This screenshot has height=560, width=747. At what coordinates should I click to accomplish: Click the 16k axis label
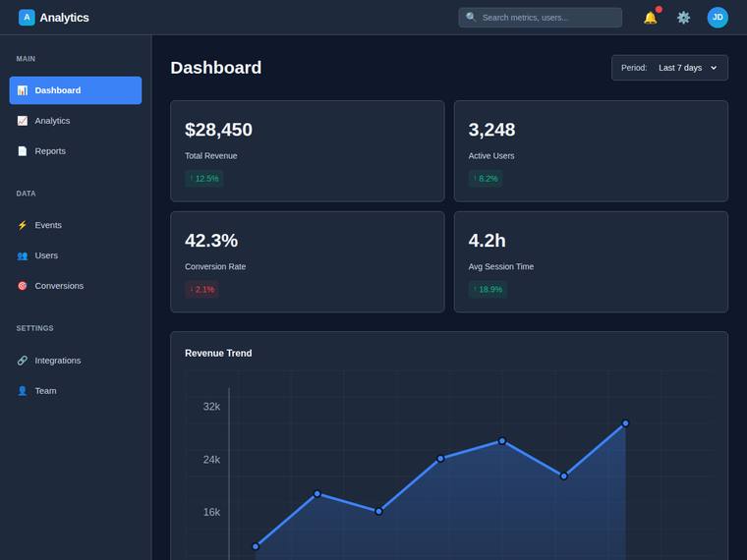[x=211, y=513]
